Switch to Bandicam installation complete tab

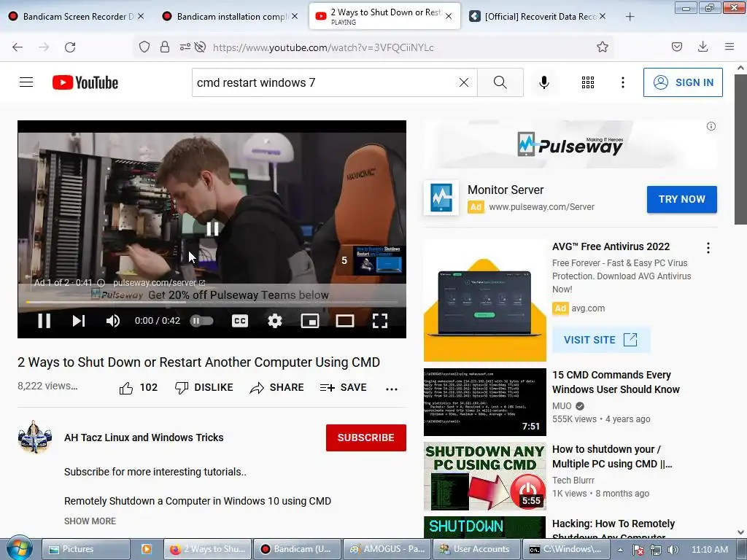[x=231, y=16]
